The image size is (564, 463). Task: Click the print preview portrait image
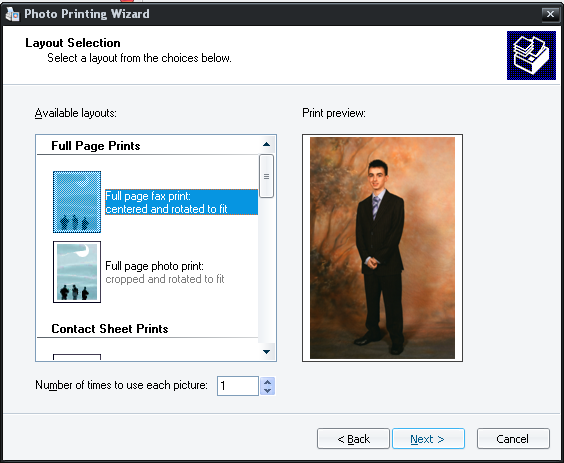pos(382,248)
